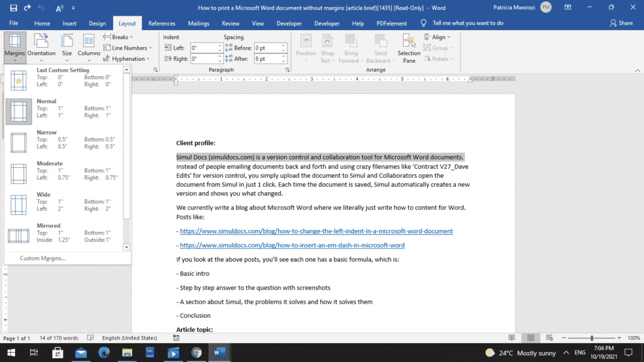This screenshot has width=644, height=362.
Task: Click the grayed Undo arrow icon
Action: (x=41, y=8)
